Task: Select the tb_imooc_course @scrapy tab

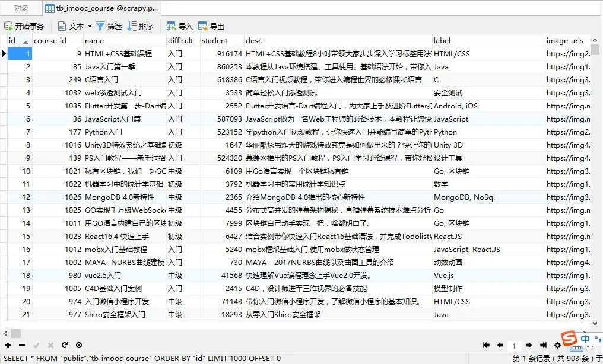Action: [x=101, y=8]
